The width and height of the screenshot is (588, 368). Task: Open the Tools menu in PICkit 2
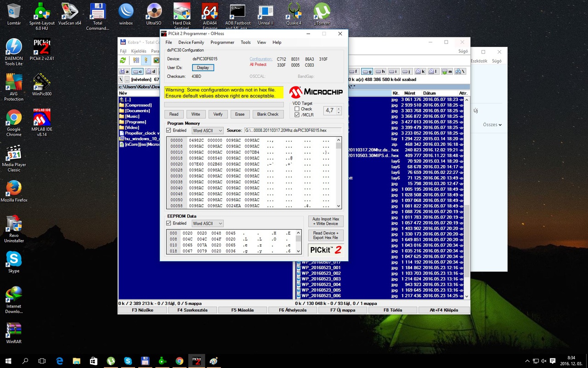246,42
